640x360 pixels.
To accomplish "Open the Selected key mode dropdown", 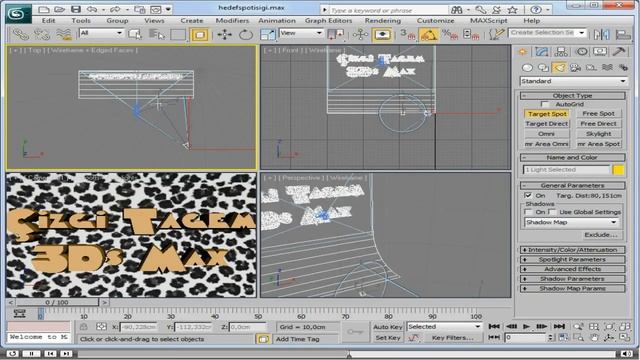I will point(444,327).
